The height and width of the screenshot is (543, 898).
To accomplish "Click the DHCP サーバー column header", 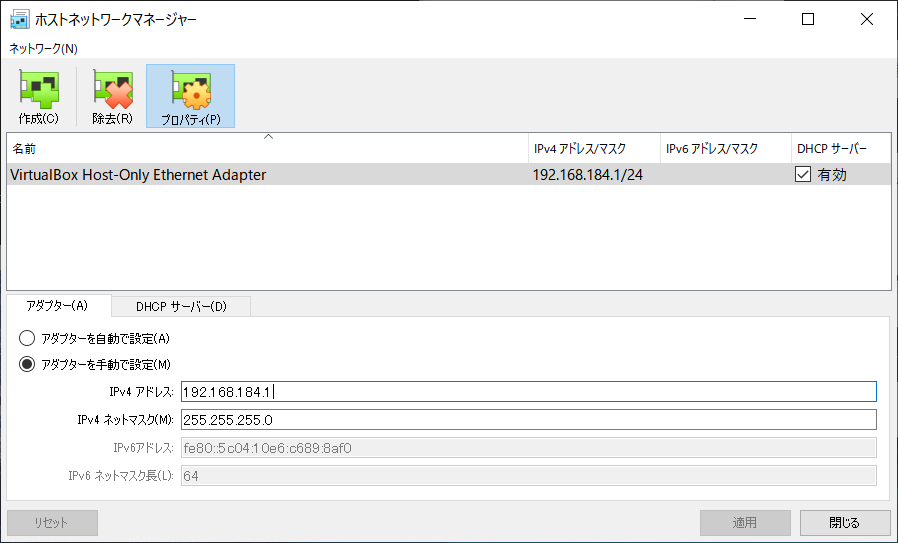I will (841, 148).
